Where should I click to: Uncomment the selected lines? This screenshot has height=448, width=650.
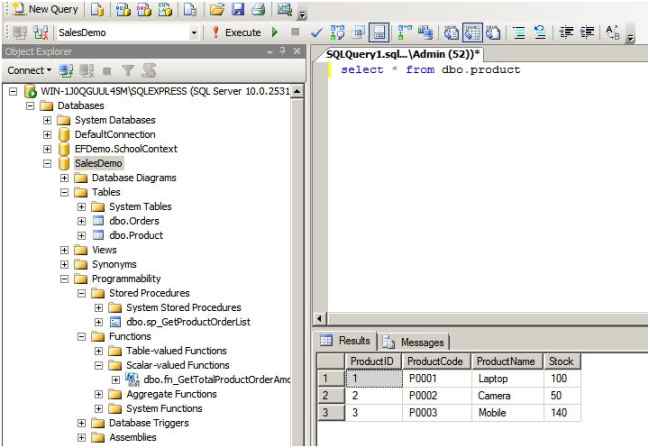click(x=540, y=32)
